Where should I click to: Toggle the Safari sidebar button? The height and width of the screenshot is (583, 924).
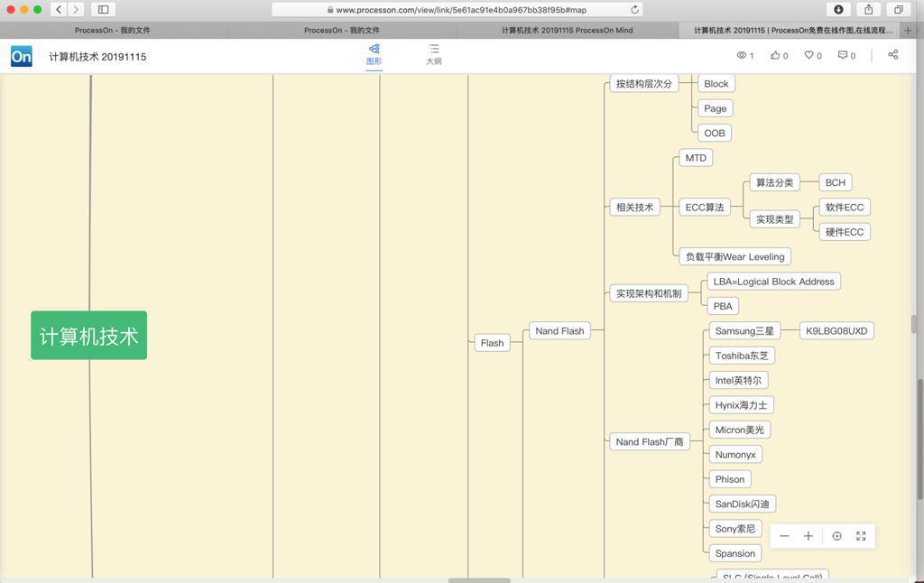tap(103, 9)
